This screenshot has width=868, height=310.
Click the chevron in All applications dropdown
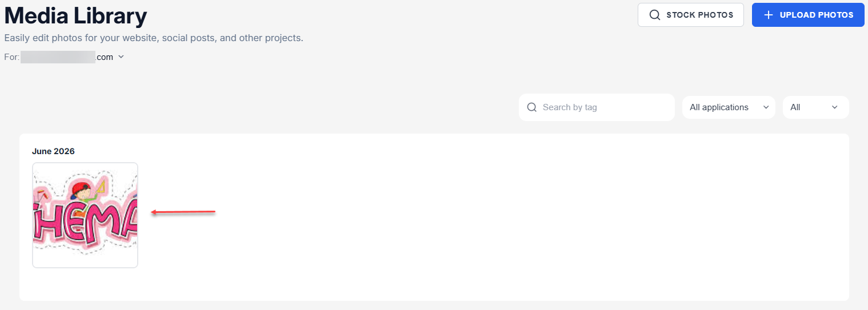coord(766,107)
